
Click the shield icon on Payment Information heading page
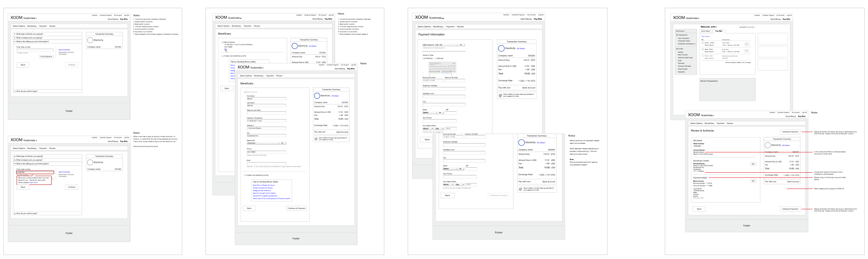pos(500,95)
